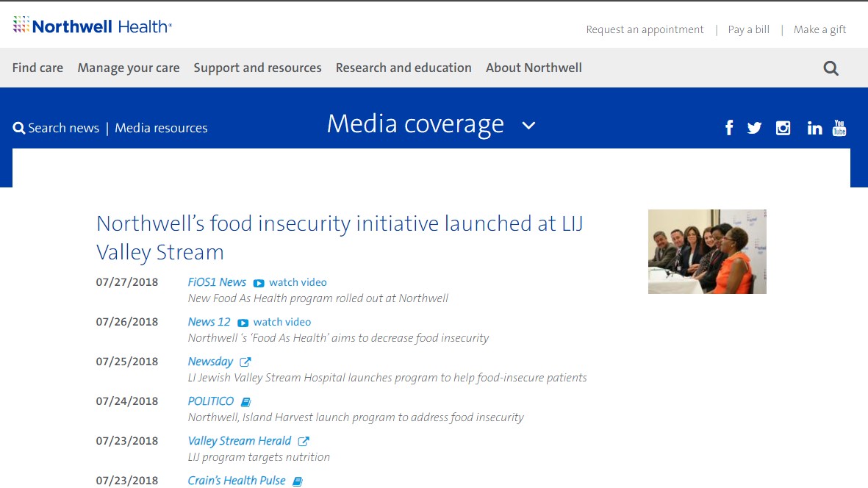Click Search news link
The height and width of the screenshot is (488, 868).
tap(56, 128)
